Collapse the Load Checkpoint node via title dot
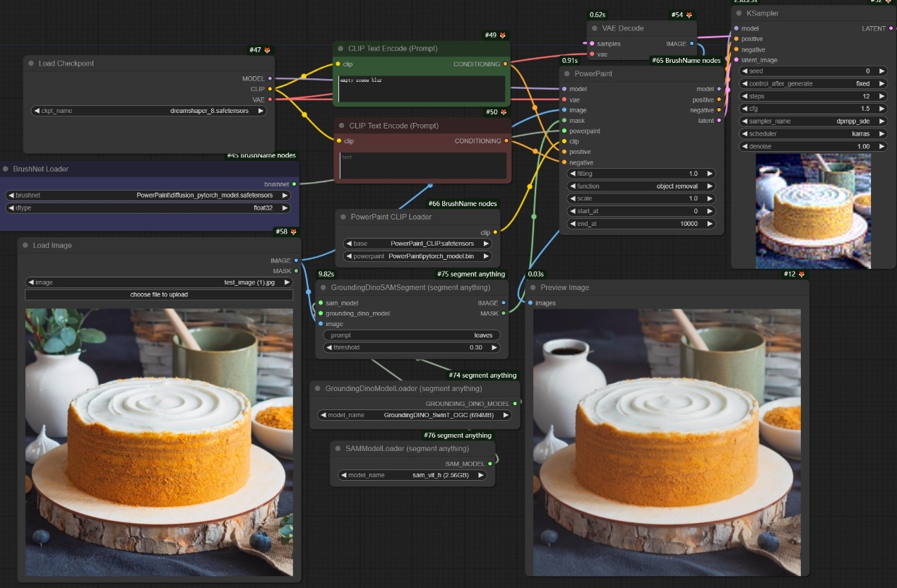Image resolution: width=897 pixels, height=588 pixels. (31, 64)
